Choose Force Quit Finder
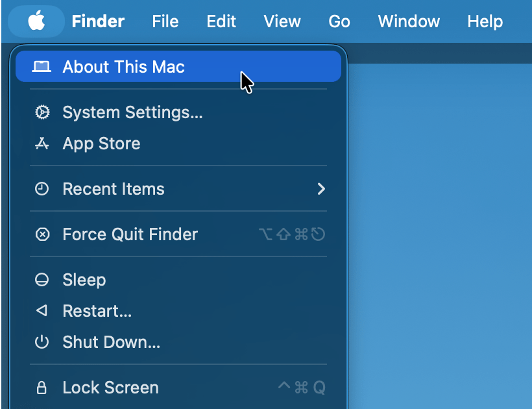The width and height of the screenshot is (532, 409). (178, 234)
